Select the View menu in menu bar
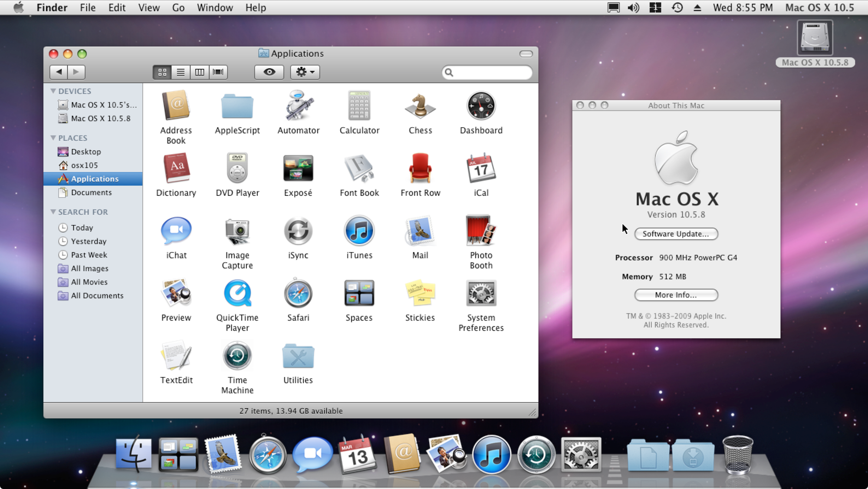 pyautogui.click(x=148, y=7)
